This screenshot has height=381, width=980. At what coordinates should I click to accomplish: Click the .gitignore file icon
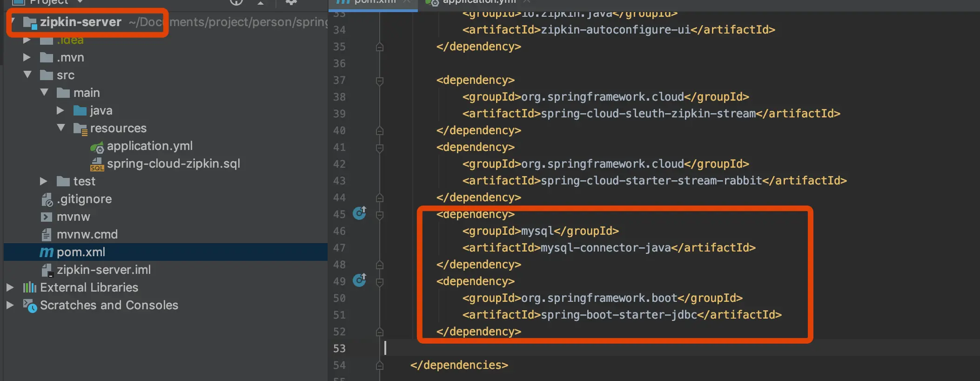pos(47,199)
